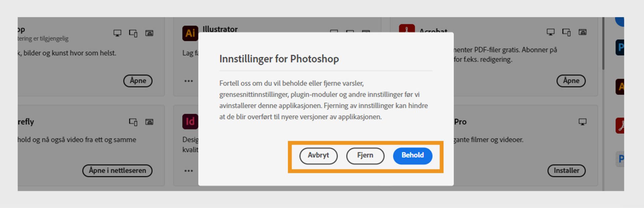
Task: Click the Acrobat app icon
Action: point(408,29)
